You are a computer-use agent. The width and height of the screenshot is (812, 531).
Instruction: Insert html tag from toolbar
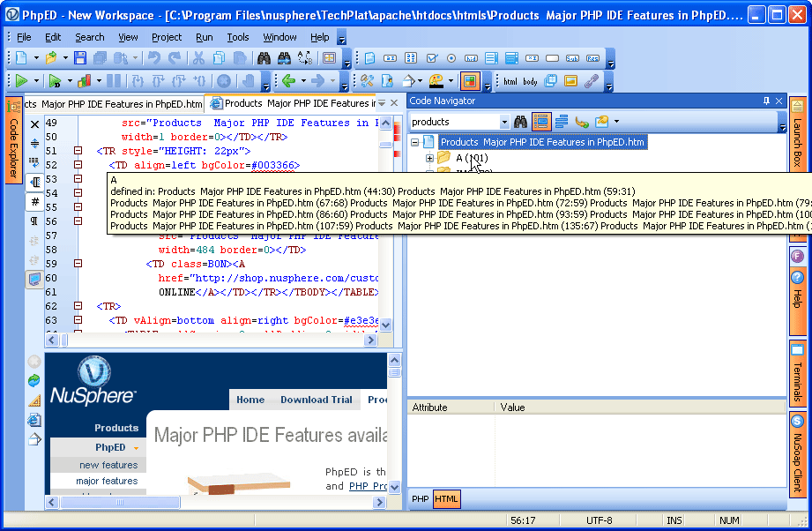[510, 81]
